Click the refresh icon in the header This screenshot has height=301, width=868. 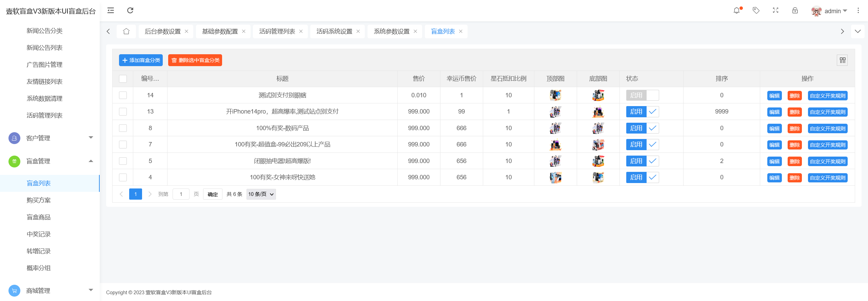130,11
